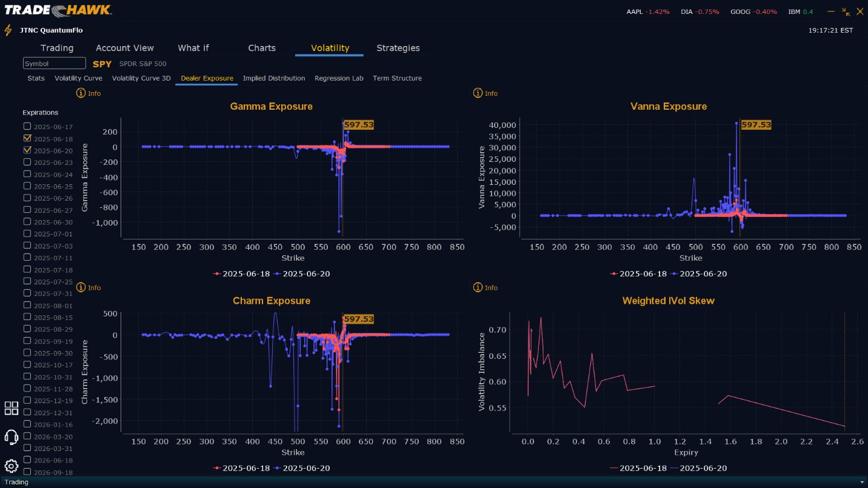868x488 pixels.
Task: Expand the Trading bar's bottom arrow
Action: 862,482
